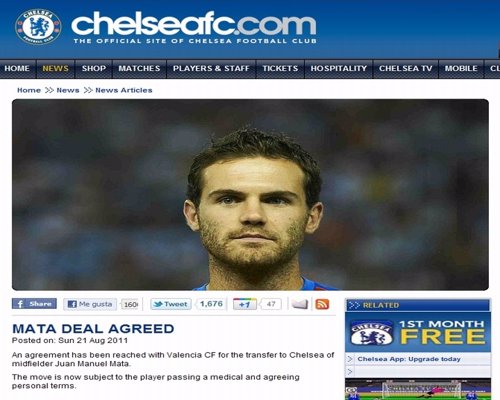
Task: Follow the News Articles breadcrumb link
Action: pos(124,90)
